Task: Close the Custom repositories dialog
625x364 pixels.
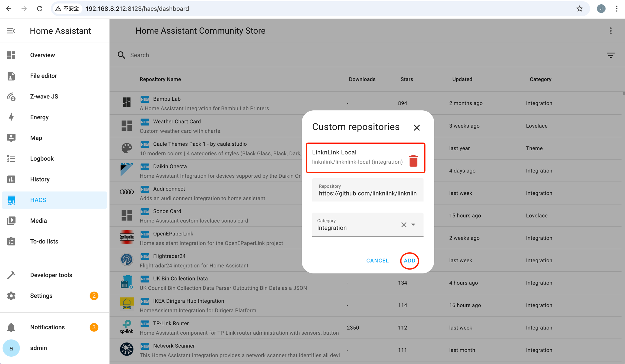Action: pos(417,127)
